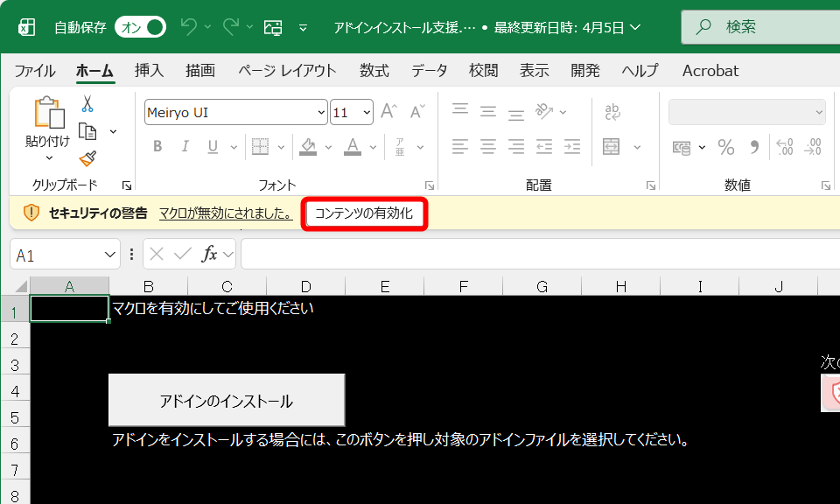Click the Align Right icon
Image resolution: width=840 pixels, height=504 pixels.
[516, 146]
